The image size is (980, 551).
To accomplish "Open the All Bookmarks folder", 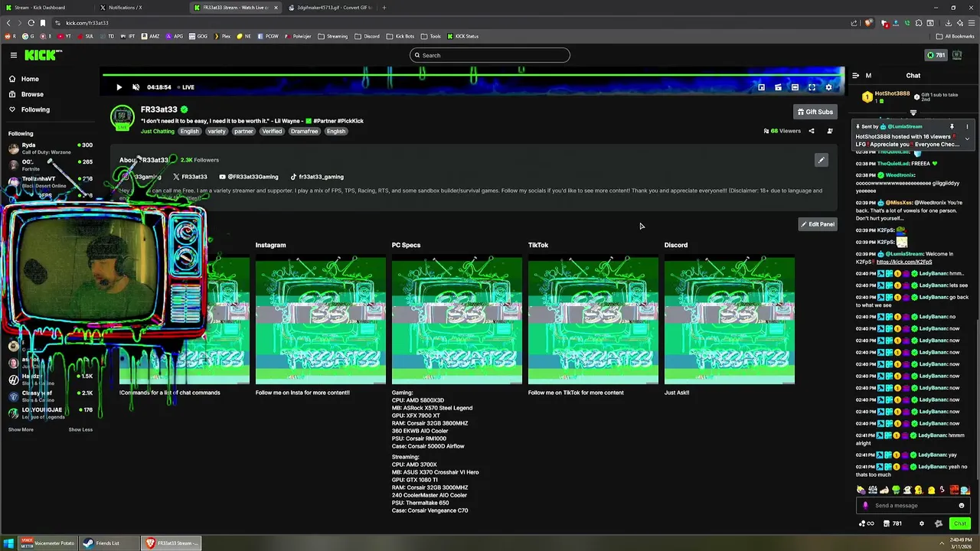I will 955,36.
